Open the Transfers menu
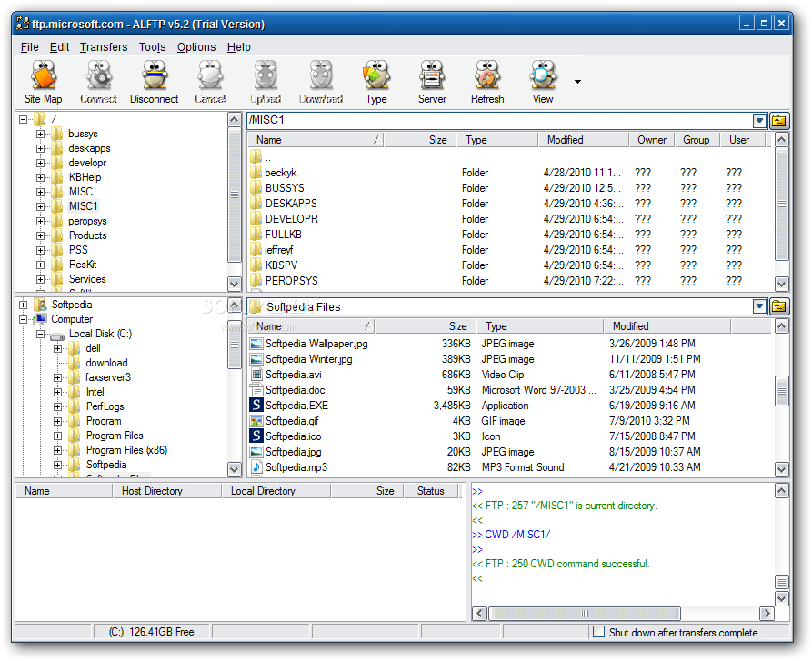812x661 pixels. [x=104, y=47]
